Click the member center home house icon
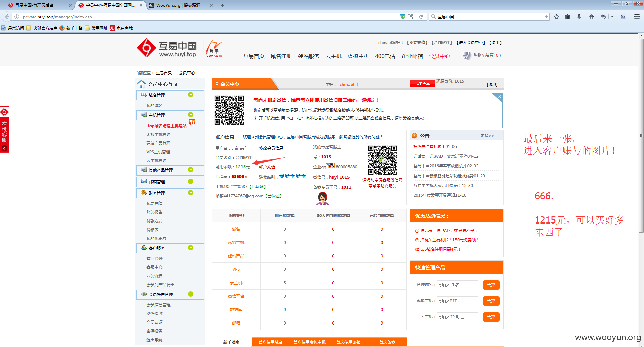Screen dimensions: 644x347 [x=141, y=84]
